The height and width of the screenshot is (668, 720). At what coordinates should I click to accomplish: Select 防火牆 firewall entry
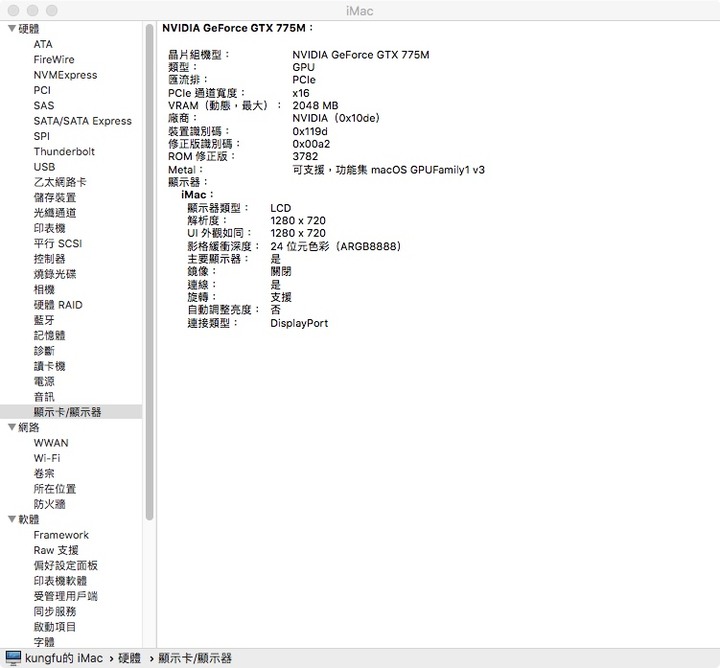(49, 504)
